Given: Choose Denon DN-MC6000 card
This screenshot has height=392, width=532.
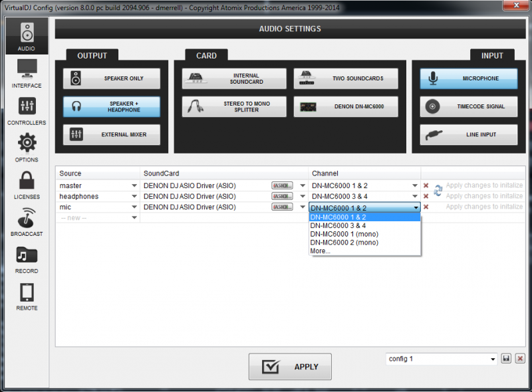Looking at the screenshot, I should 346,106.
